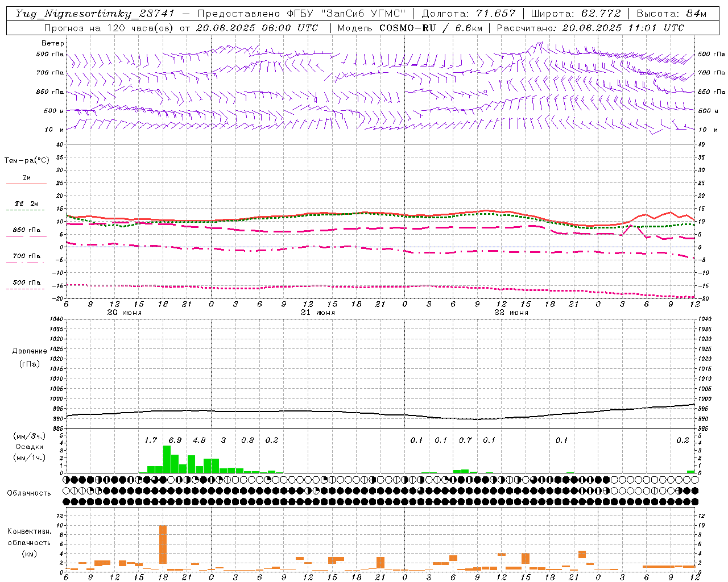Click the 21 июня date label

click(x=318, y=313)
